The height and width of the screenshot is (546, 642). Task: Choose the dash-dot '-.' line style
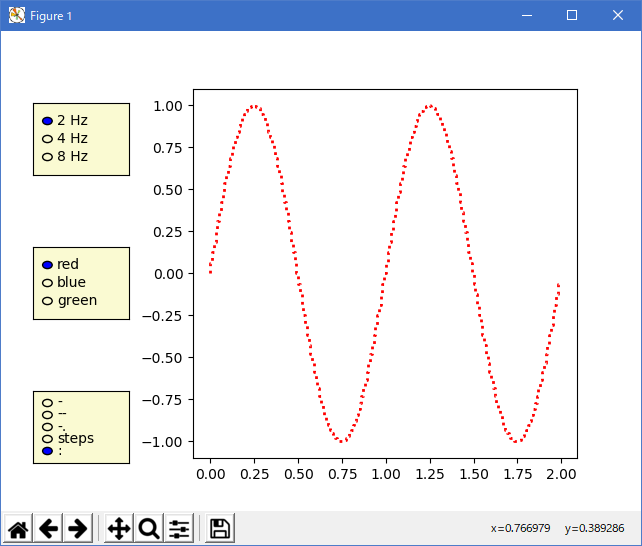(x=47, y=427)
